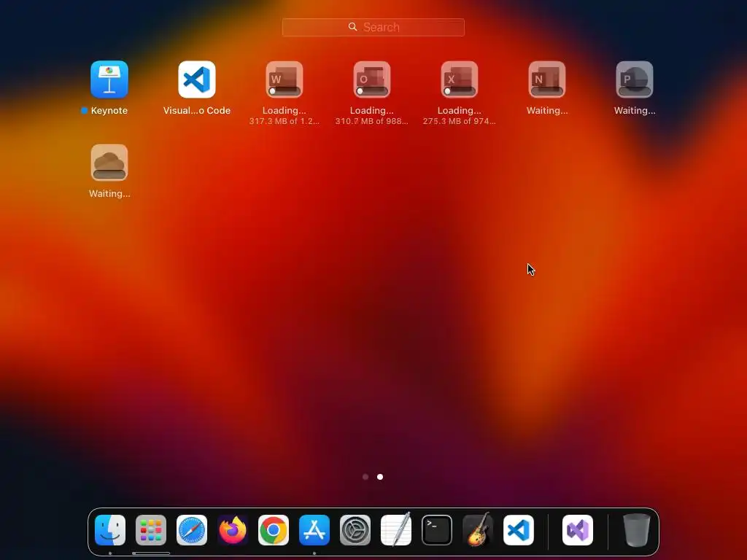Click the loading Word app icon
This screenshot has width=747, height=560.
pos(285,79)
